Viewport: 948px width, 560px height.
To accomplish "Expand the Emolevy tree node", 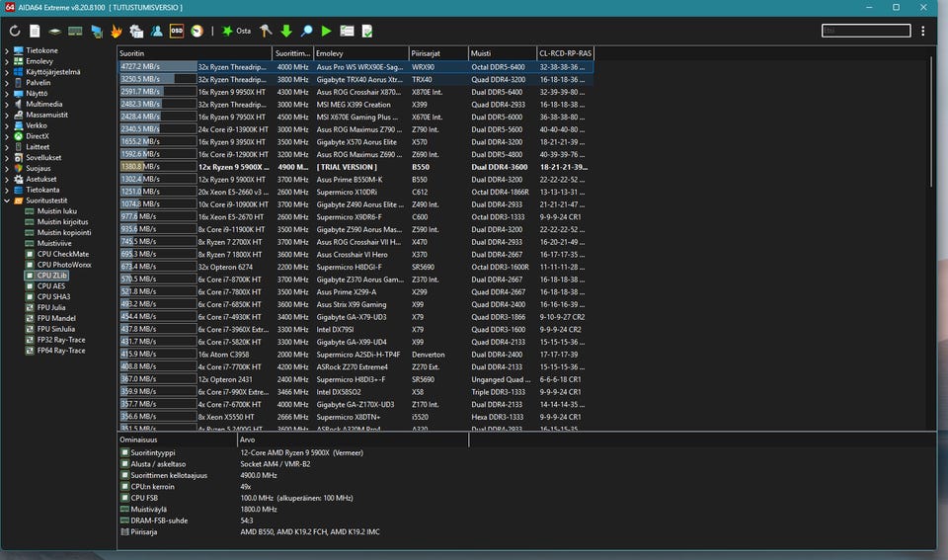I will [7, 61].
